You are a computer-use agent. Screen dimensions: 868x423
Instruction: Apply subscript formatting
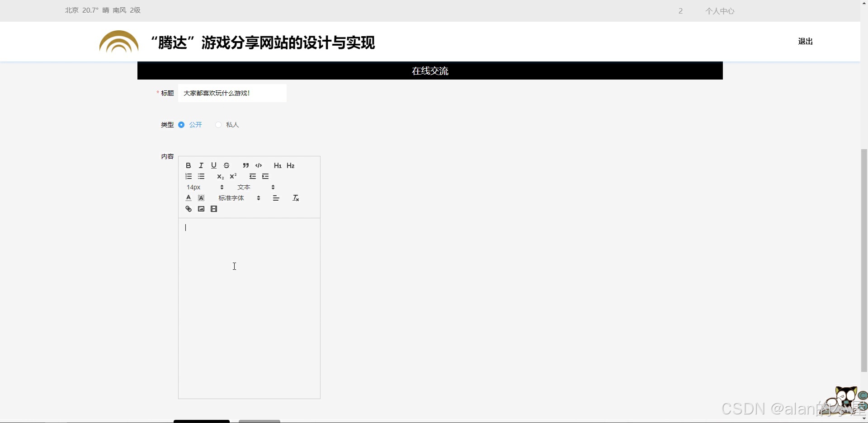(220, 176)
